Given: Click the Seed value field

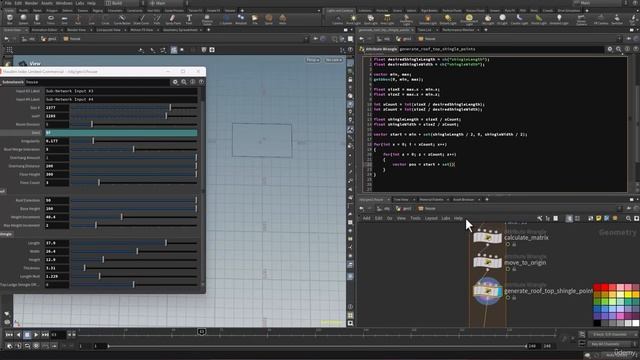Looking at the screenshot, I should (121, 133).
